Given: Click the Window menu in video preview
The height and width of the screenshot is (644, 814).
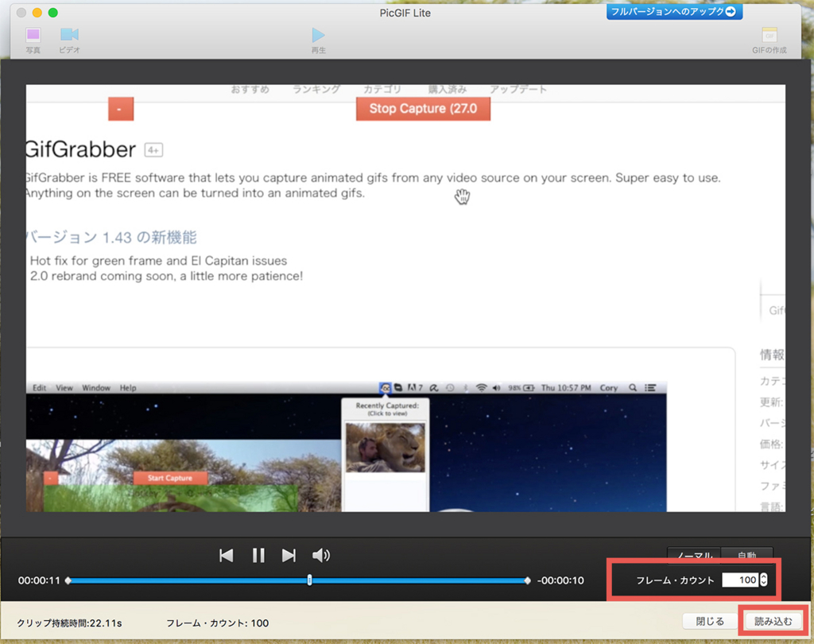Looking at the screenshot, I should [x=96, y=388].
